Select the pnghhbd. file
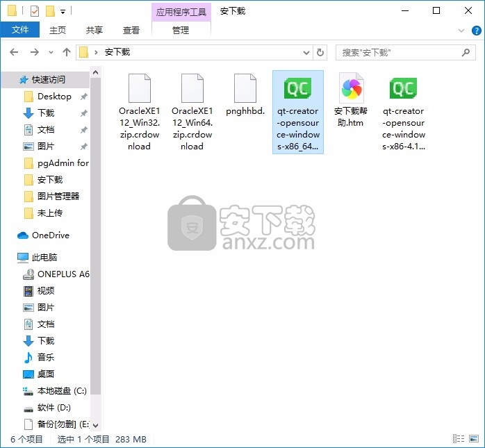Screen dimensions: 485x448 [x=245, y=95]
